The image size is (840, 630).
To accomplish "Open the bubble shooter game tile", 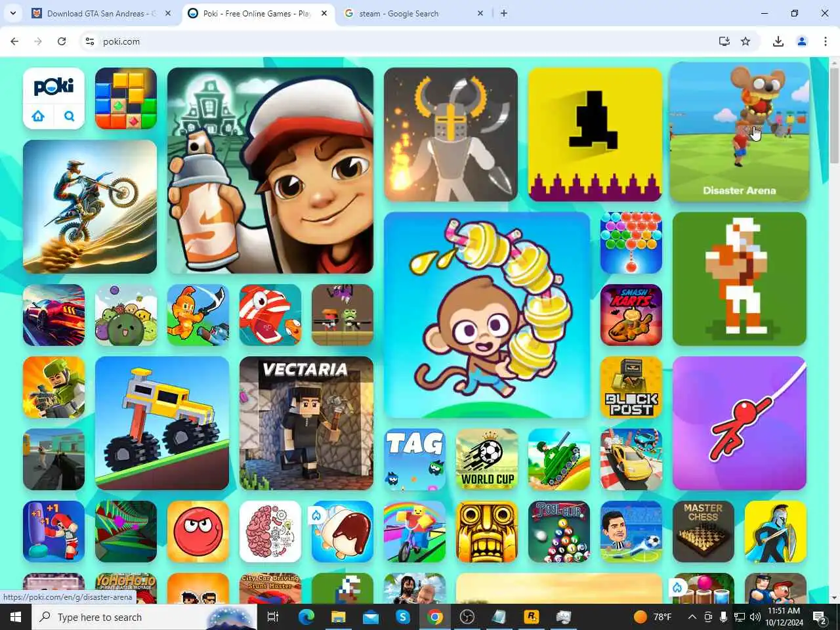I will (x=631, y=243).
